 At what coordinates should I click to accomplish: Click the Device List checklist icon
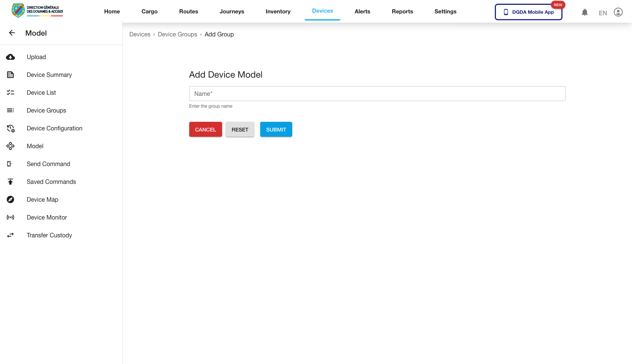point(10,92)
